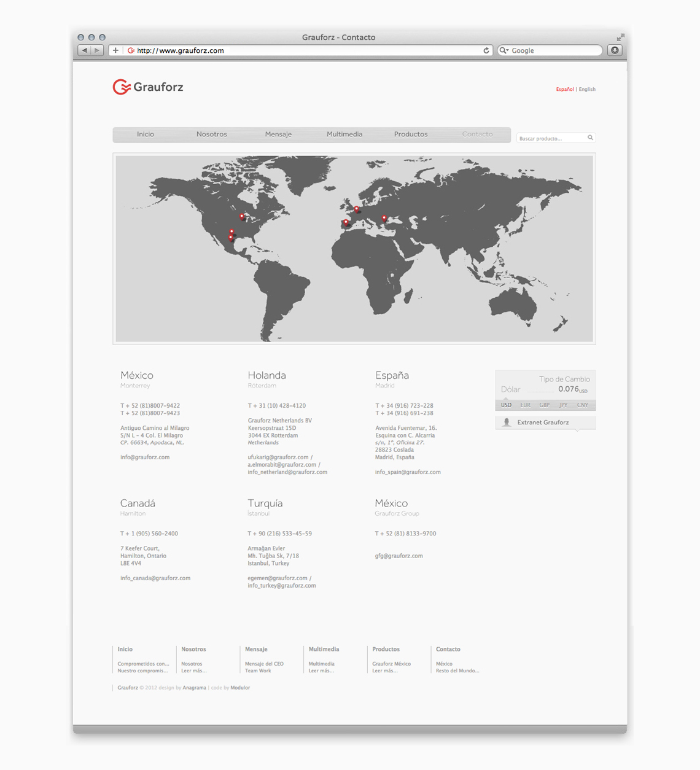The height and width of the screenshot is (770, 700).
Task: Select the Turkey map pin
Action: [384, 218]
